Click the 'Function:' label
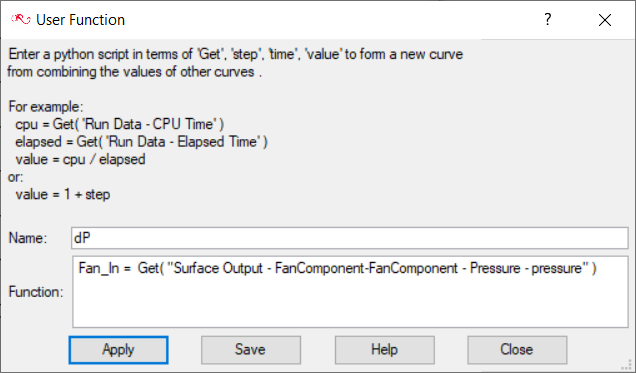This screenshot has height=373, width=636. pos(36,292)
